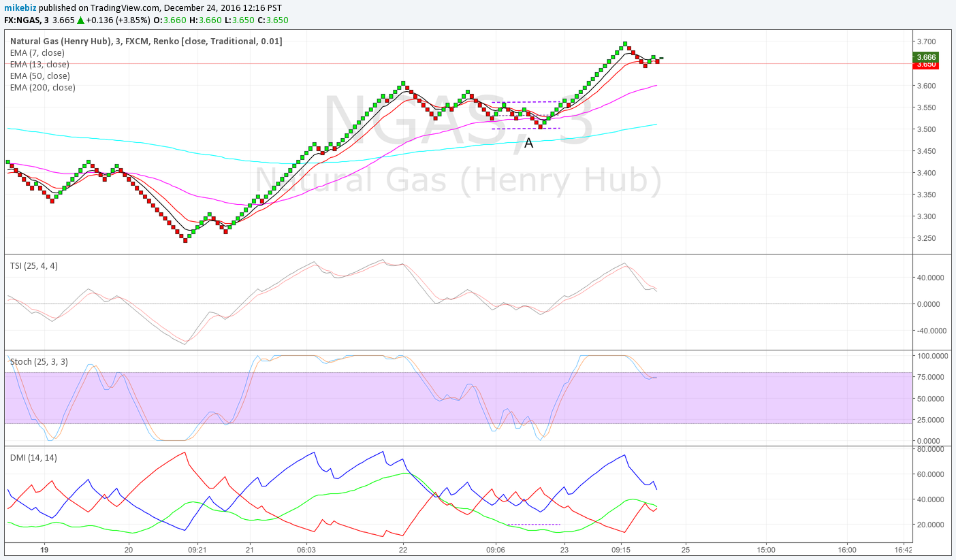The height and width of the screenshot is (560, 956).
Task: Click the 09:06 time axis label
Action: (x=496, y=549)
